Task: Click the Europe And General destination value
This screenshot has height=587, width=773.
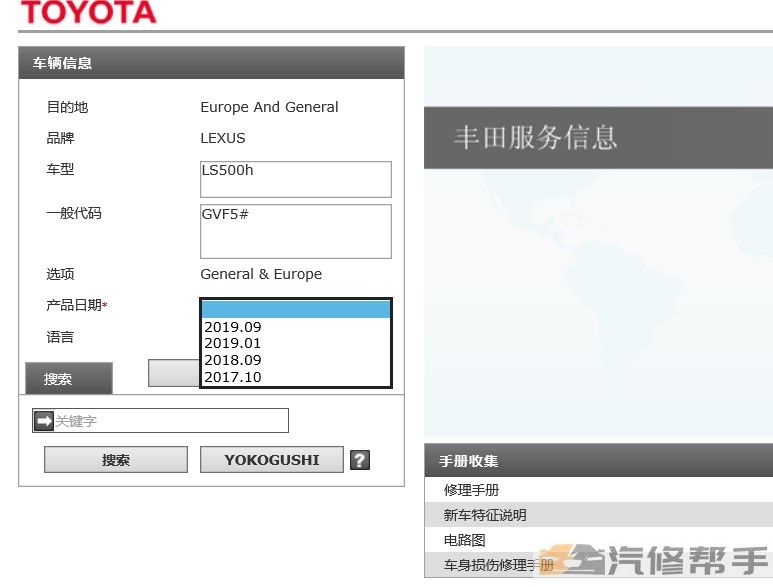Action: (x=269, y=107)
